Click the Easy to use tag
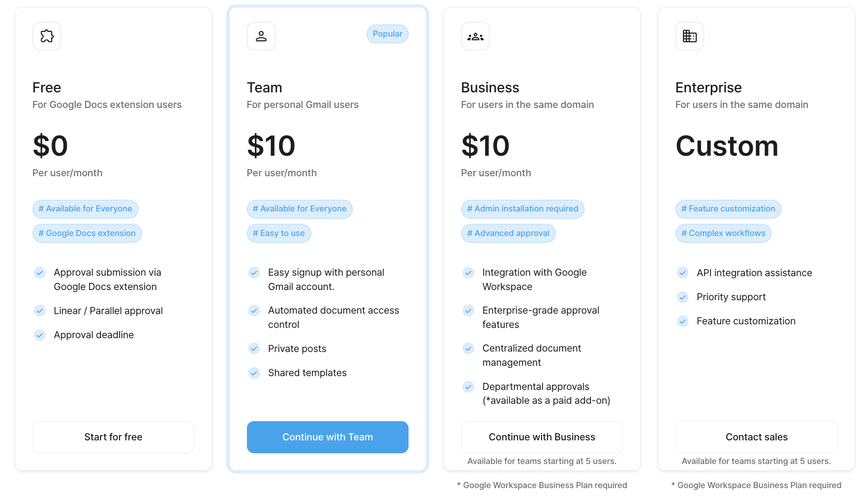Image resolution: width=868 pixels, height=497 pixels. [x=279, y=233]
